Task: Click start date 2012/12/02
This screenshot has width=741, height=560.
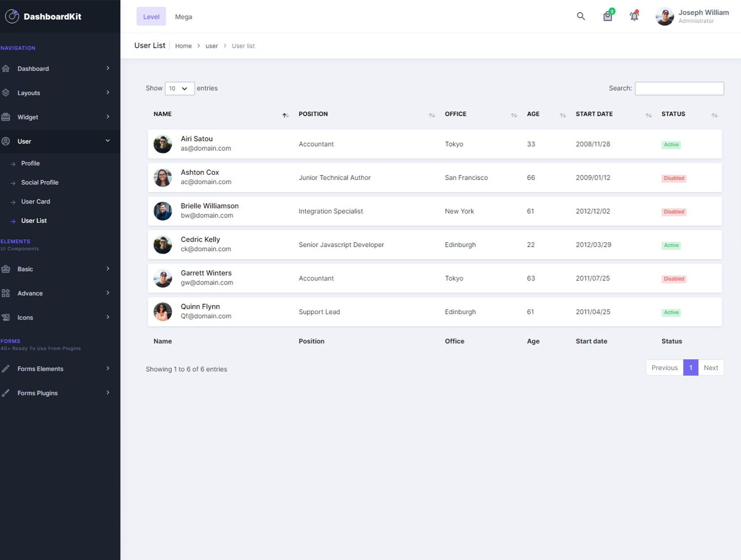Action: pos(593,211)
